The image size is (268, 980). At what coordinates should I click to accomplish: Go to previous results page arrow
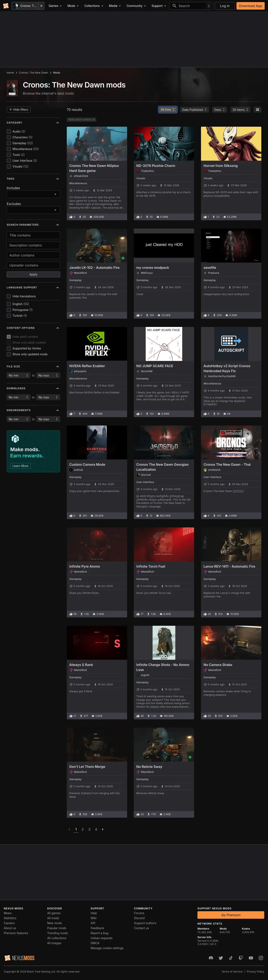[x=69, y=829]
